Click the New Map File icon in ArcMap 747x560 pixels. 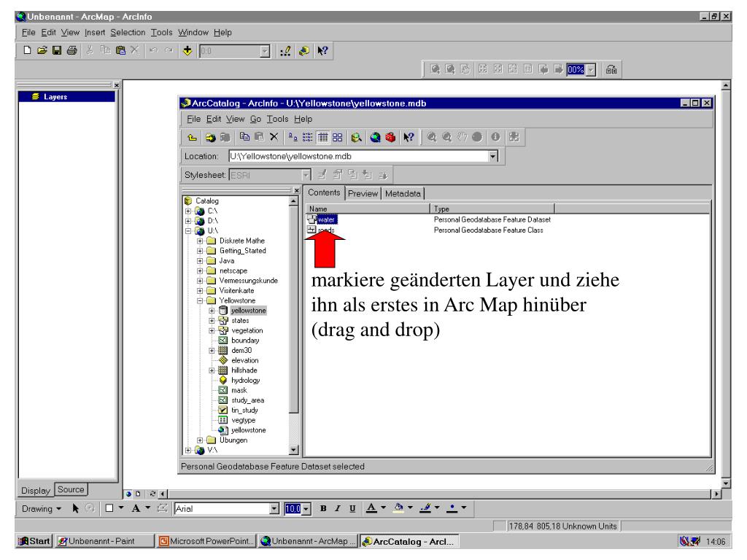27,50
